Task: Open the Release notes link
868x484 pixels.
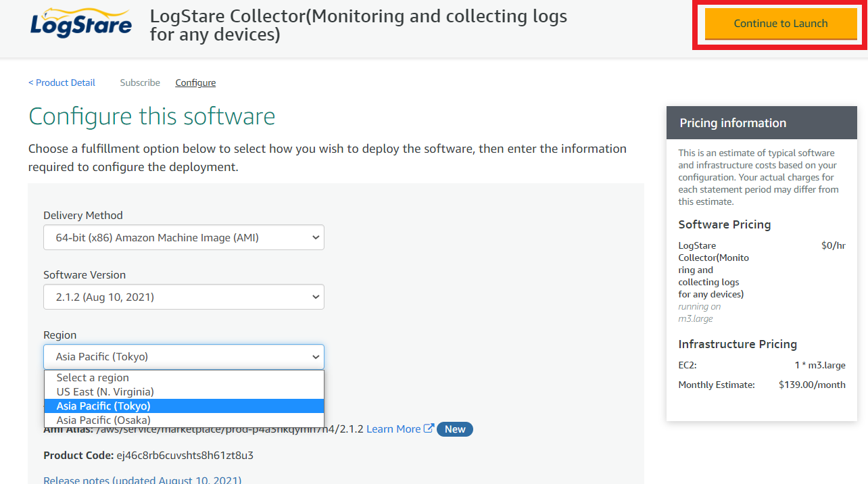Action: pos(143,480)
